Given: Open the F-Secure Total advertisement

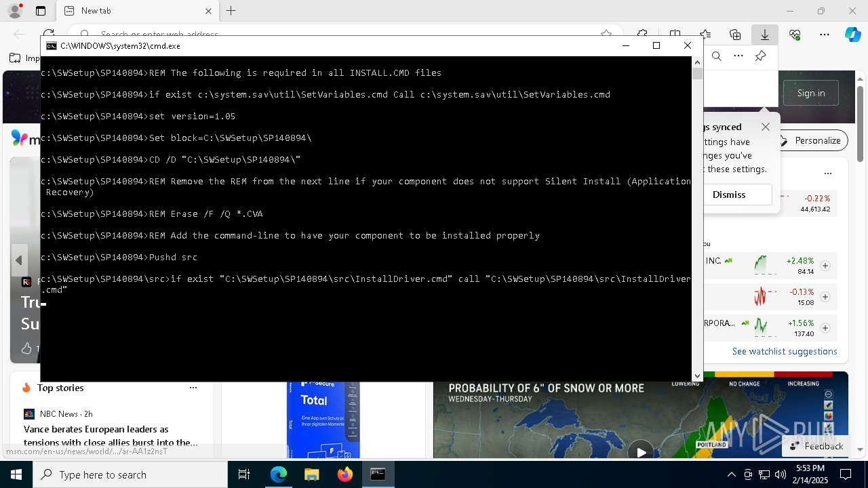Looking at the screenshot, I should tap(323, 420).
